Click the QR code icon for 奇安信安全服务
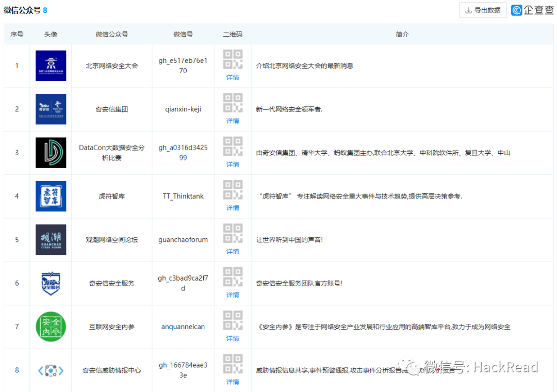557x392 pixels. click(x=233, y=277)
